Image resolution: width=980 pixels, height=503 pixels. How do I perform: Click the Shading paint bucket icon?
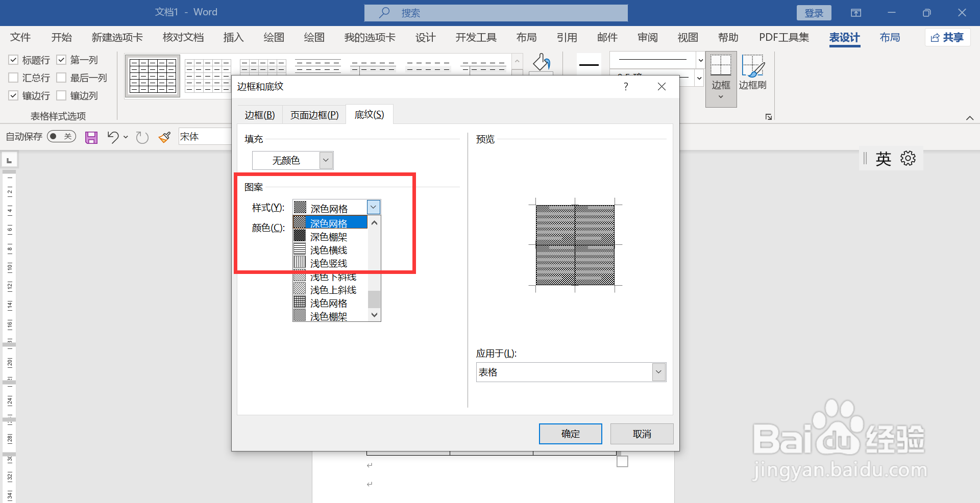(x=542, y=63)
